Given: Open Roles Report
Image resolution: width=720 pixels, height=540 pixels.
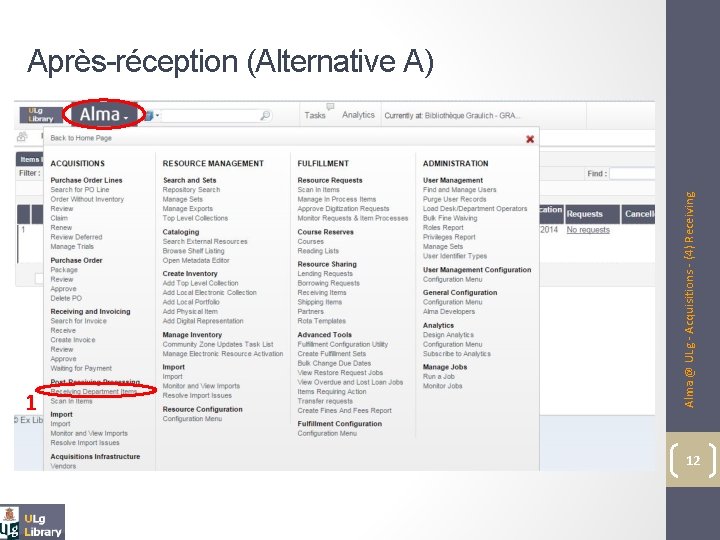Looking at the screenshot, I should [443, 228].
